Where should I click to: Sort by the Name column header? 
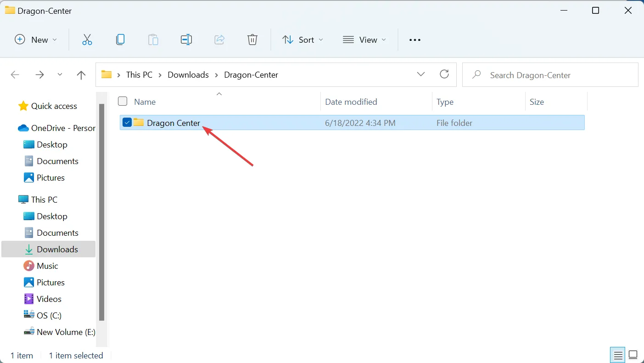pyautogui.click(x=145, y=102)
